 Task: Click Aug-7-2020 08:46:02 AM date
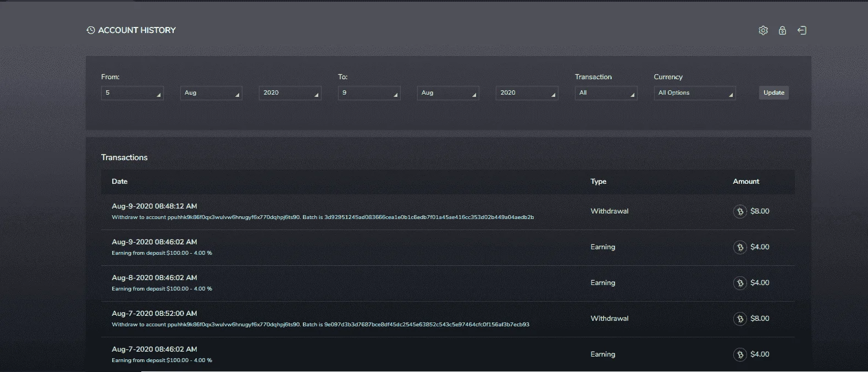coord(154,349)
